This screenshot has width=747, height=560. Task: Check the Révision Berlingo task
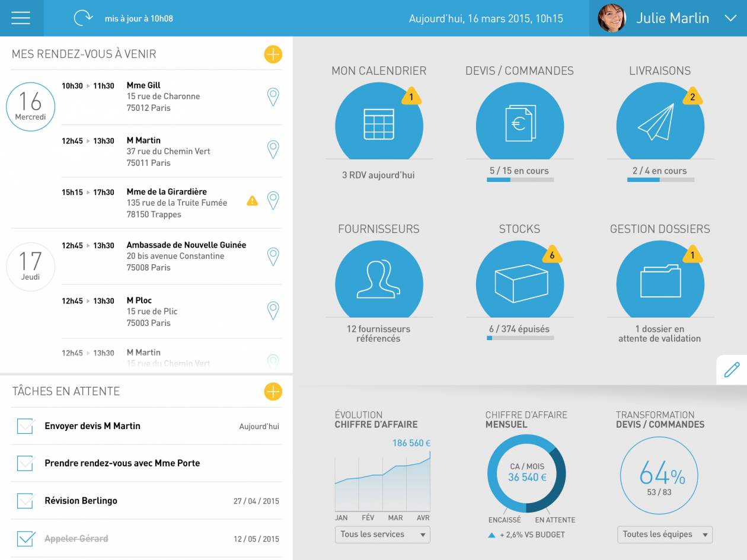tap(25, 501)
